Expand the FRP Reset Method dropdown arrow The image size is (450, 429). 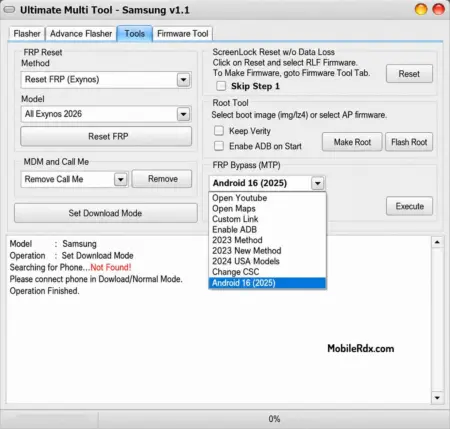coord(183,80)
